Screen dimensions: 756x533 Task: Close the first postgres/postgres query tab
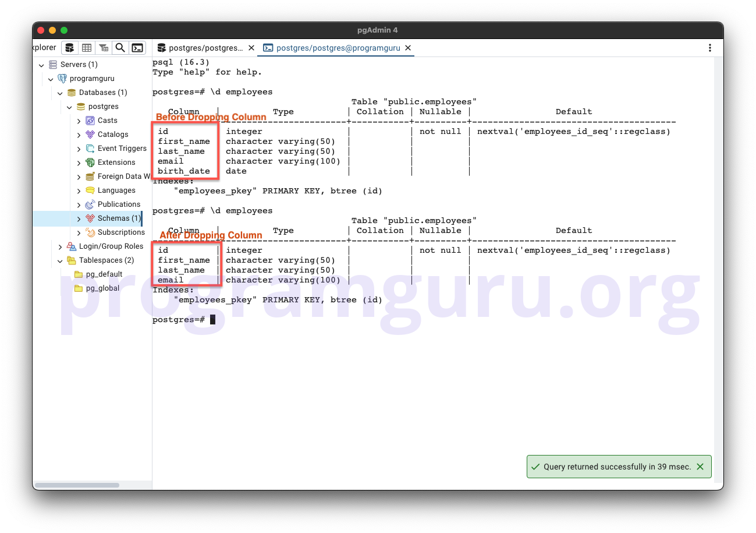click(x=251, y=48)
